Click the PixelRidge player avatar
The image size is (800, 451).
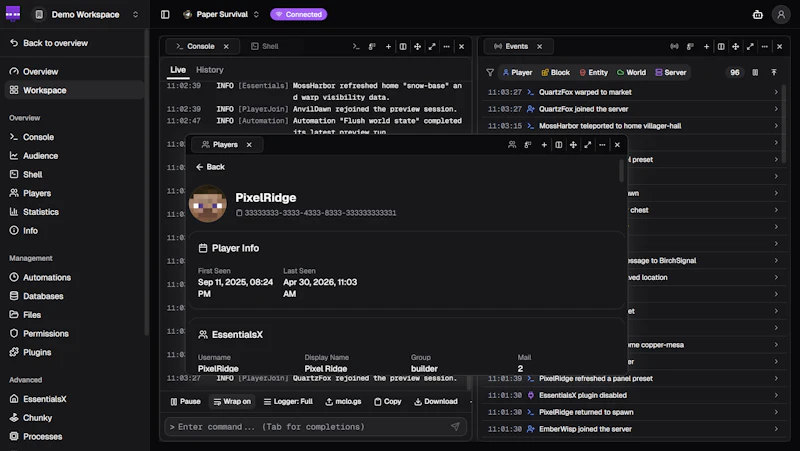(208, 204)
